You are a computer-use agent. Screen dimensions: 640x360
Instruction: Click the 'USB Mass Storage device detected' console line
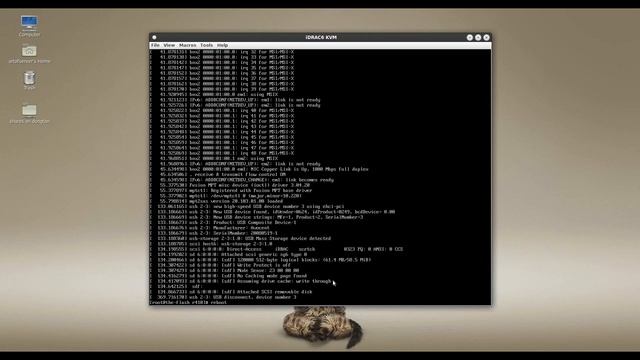(240, 238)
